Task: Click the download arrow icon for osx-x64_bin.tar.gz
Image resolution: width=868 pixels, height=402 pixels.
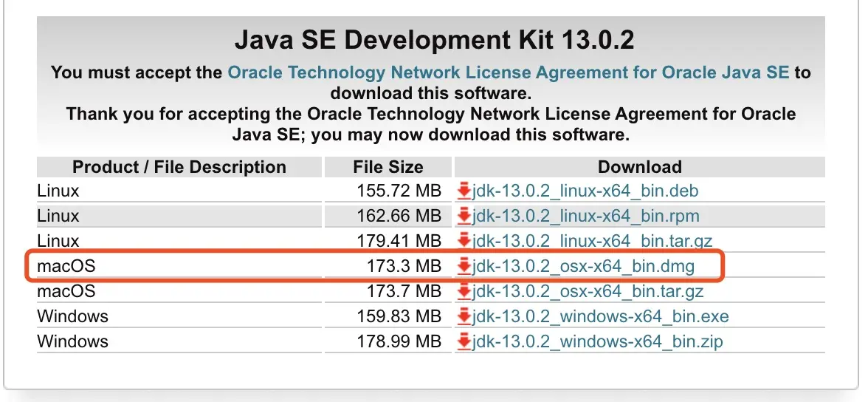Action: pyautogui.click(x=464, y=291)
